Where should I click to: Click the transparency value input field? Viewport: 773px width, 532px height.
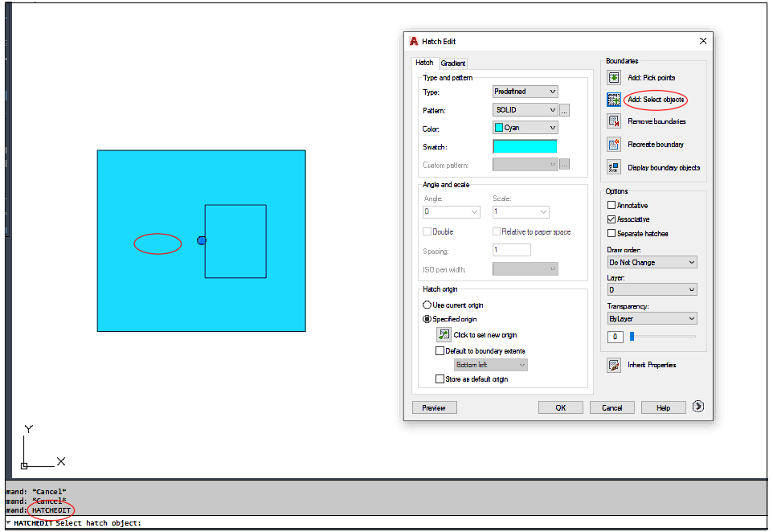616,337
